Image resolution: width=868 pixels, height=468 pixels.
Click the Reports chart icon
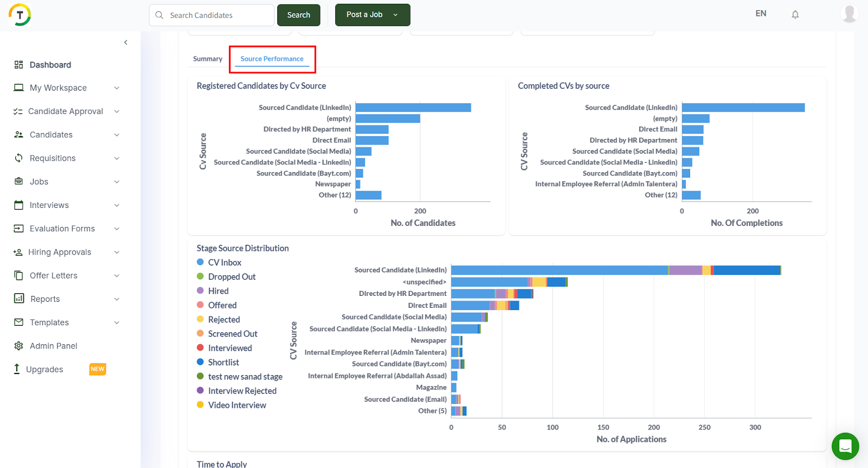[19, 299]
